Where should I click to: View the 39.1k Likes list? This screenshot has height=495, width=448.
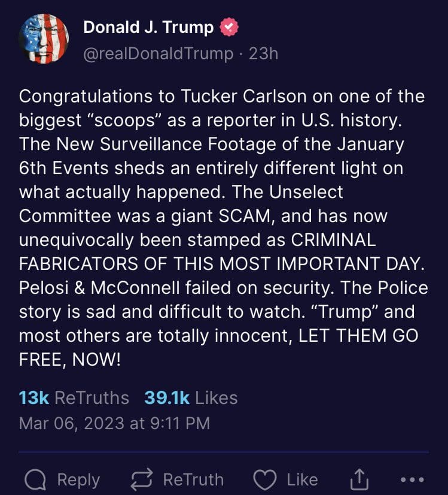(x=191, y=397)
